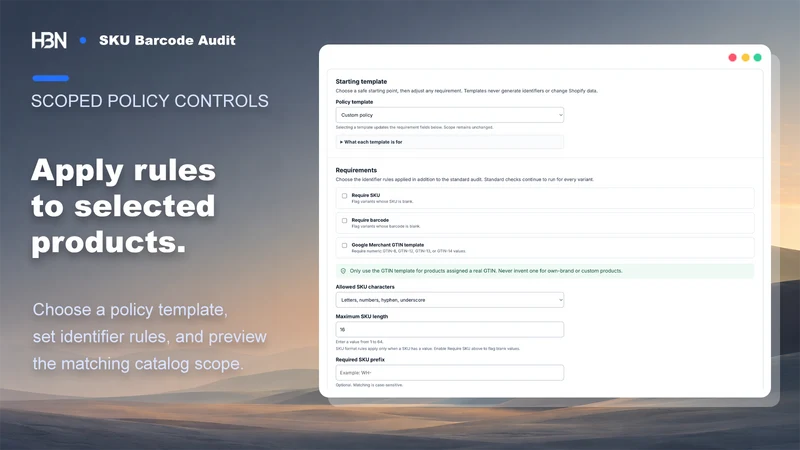
Task: Open the Policy template dropdown
Action: 449,115
